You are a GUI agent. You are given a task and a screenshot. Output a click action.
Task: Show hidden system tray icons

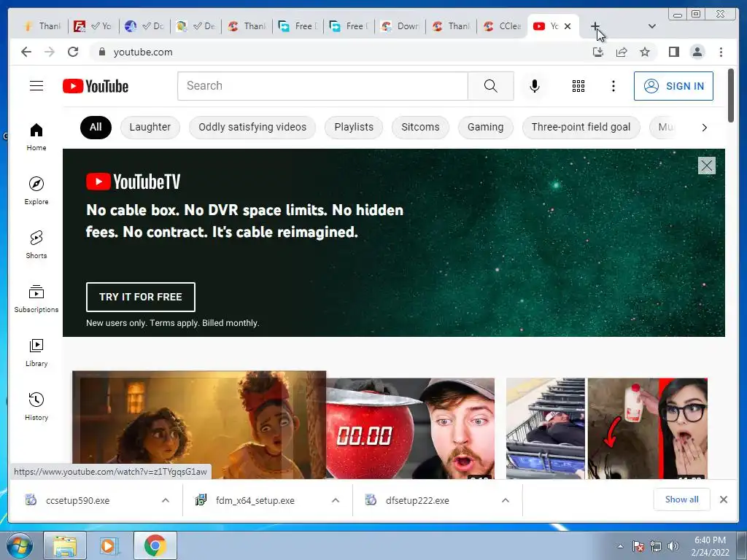pos(620,546)
